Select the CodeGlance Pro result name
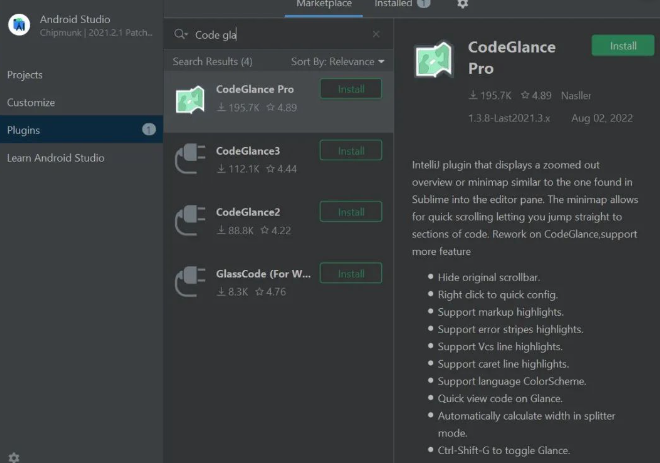The width and height of the screenshot is (660, 463). (x=255, y=89)
